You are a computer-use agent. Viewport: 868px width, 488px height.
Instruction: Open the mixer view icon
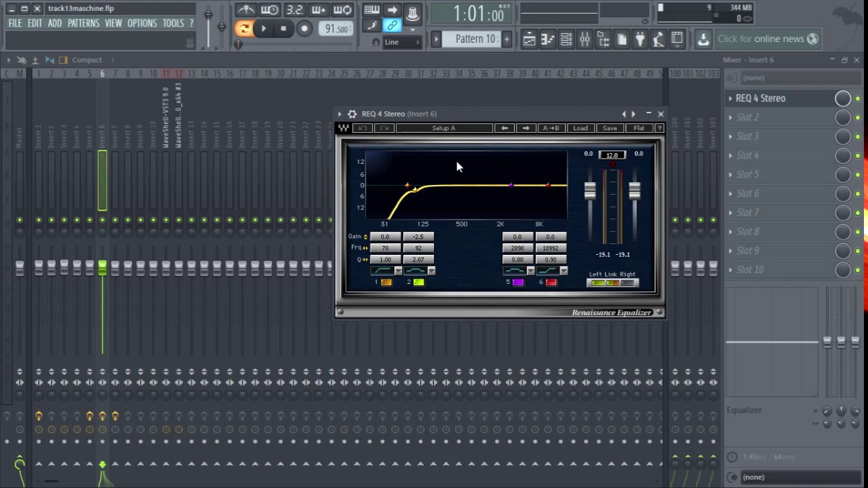click(585, 39)
